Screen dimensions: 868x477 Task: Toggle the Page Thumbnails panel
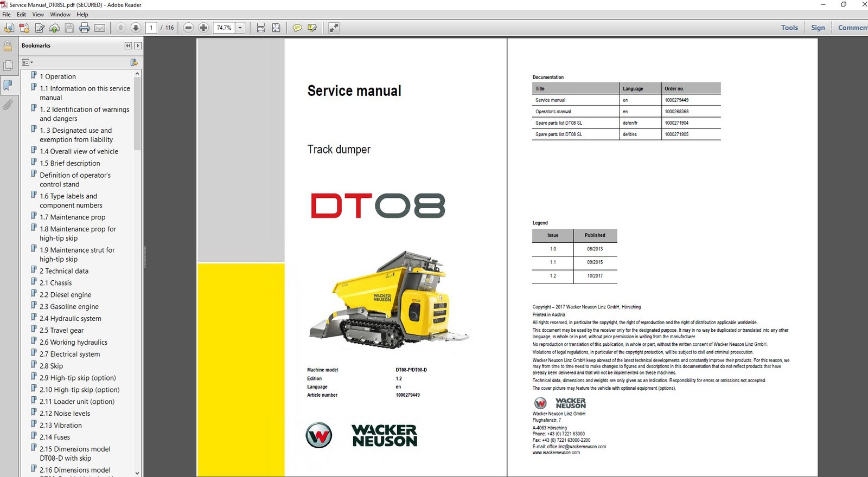8,66
